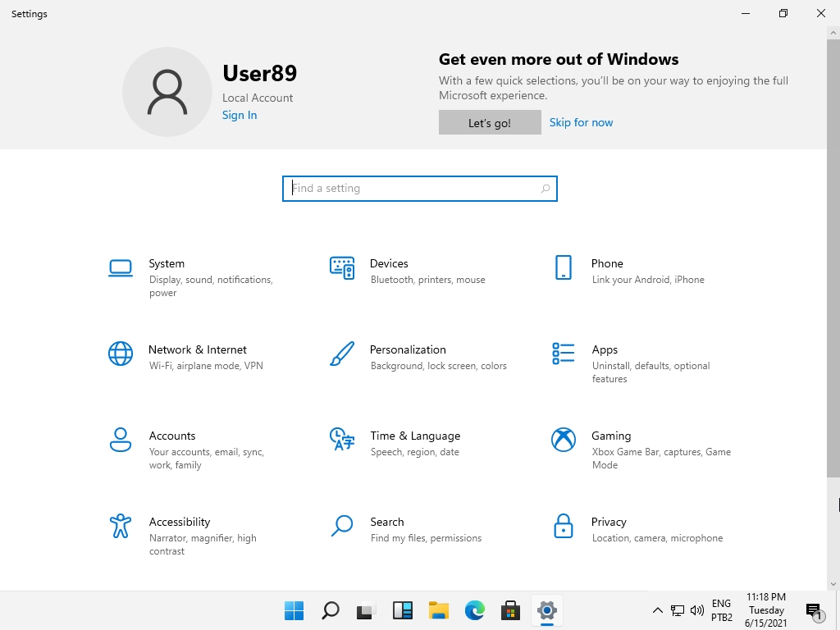Open Microsoft Store from taskbar

pos(510,610)
